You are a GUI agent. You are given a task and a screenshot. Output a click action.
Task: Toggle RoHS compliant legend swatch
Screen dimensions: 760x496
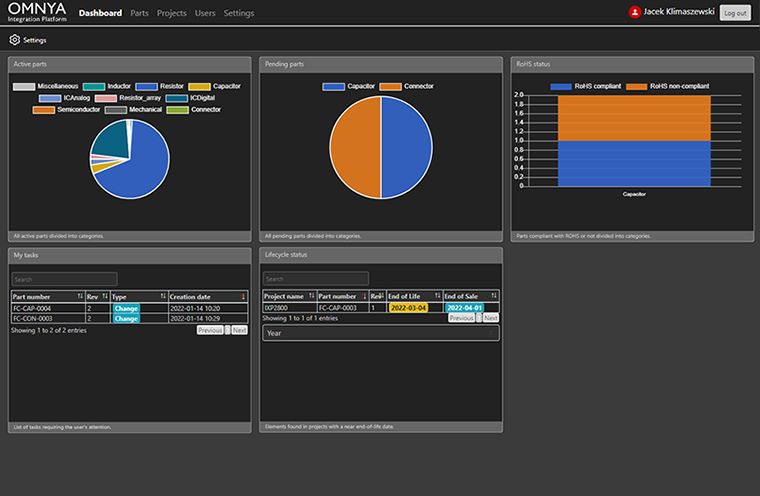pos(561,87)
